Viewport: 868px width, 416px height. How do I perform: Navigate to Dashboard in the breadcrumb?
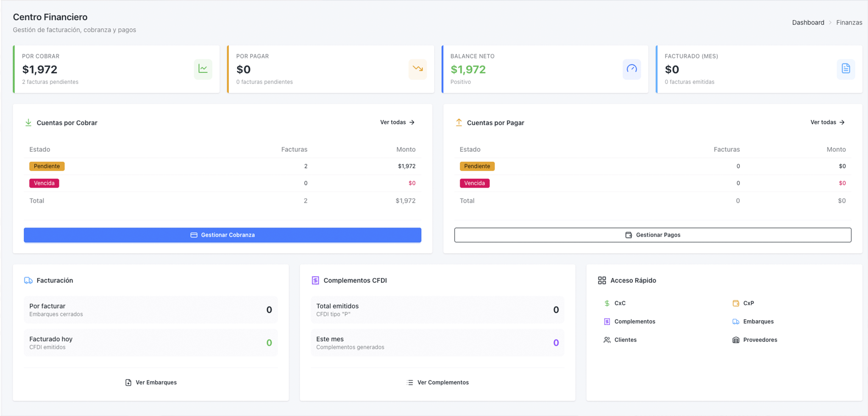(x=808, y=22)
